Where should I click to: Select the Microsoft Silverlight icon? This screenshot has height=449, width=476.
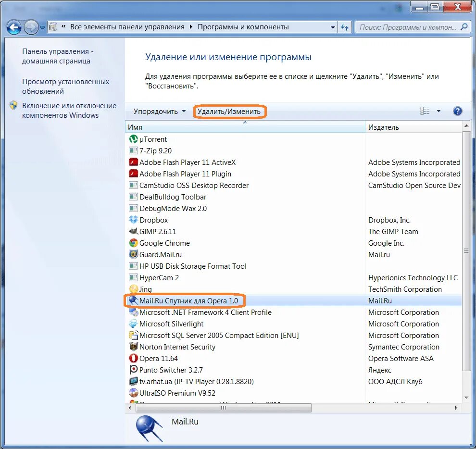133,324
